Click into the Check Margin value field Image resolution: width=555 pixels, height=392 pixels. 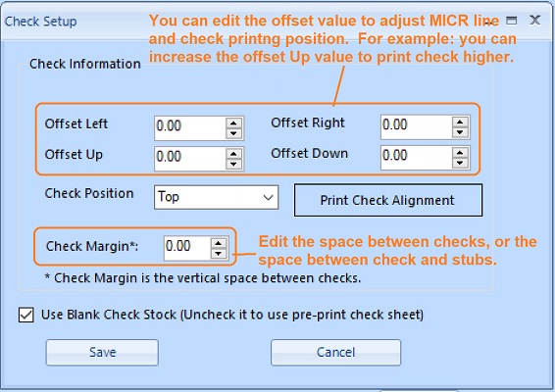[187, 248]
